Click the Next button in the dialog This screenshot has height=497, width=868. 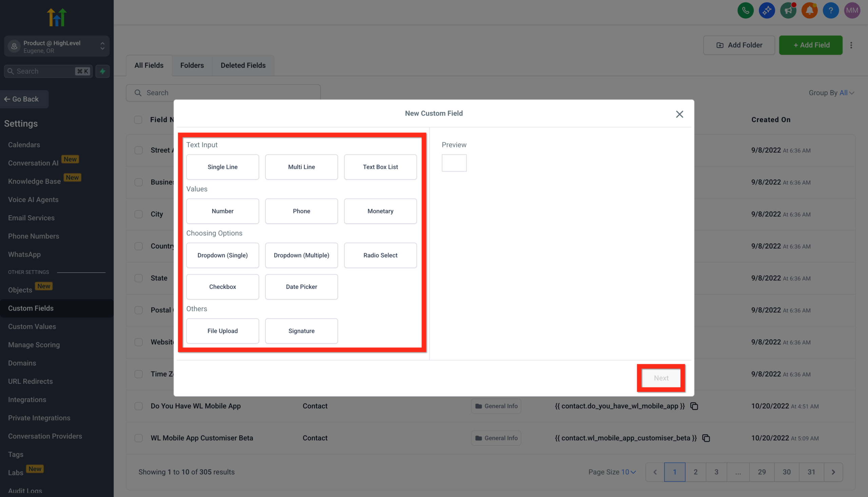pyautogui.click(x=661, y=378)
